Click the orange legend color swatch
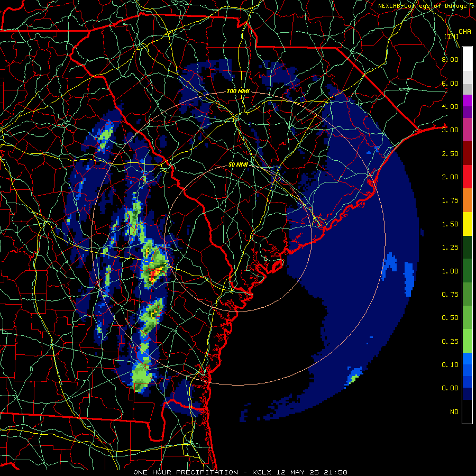Viewport: 476px width, 476px height. coord(467,200)
